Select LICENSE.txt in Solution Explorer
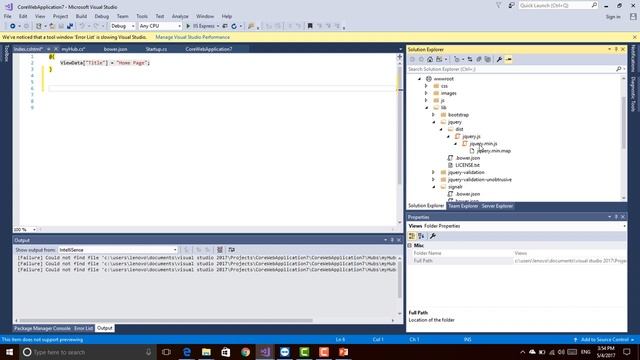The height and width of the screenshot is (360, 640). coord(467,165)
